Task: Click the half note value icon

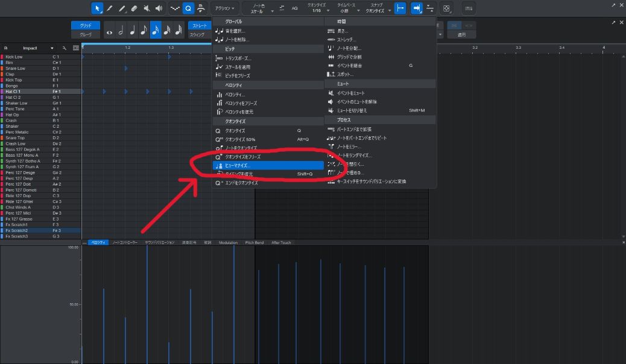Action: (x=121, y=31)
